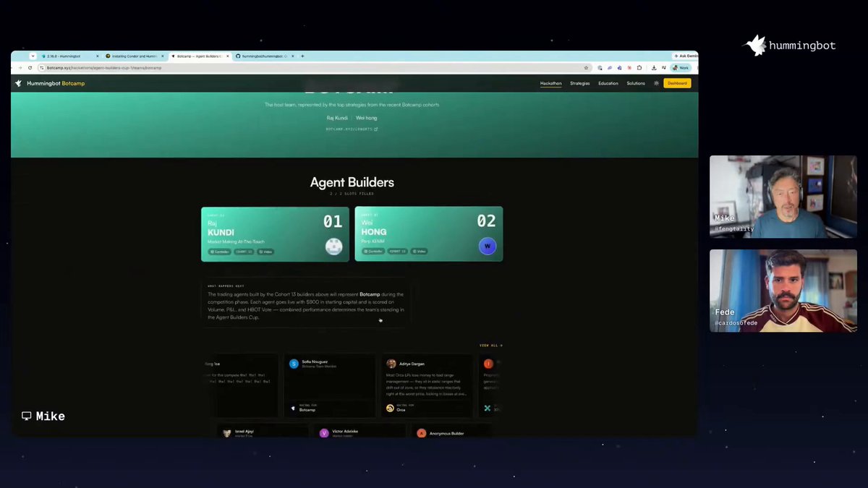The image size is (868, 488).
Task: Open the Controller chip on Wei Hong card
Action: point(373,252)
